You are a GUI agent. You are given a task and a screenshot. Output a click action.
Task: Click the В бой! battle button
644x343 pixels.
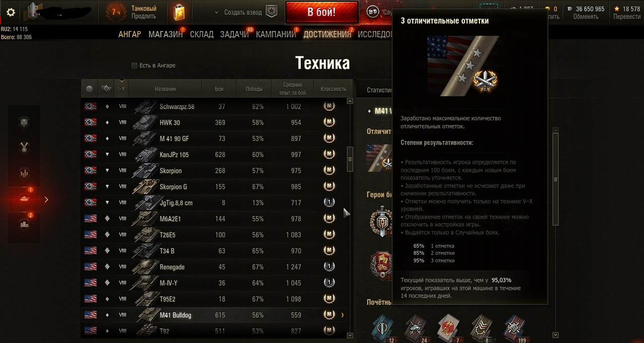(321, 12)
